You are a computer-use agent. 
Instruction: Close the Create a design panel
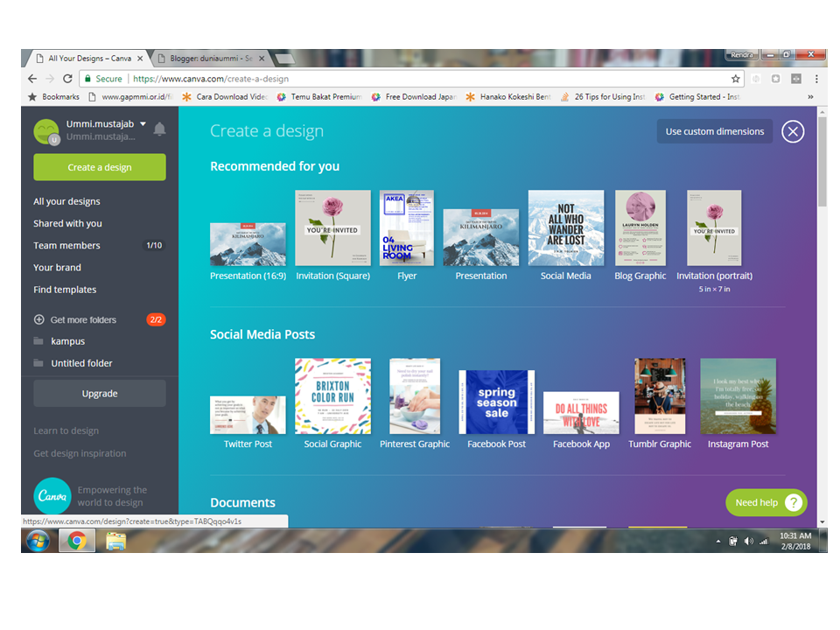(x=793, y=131)
